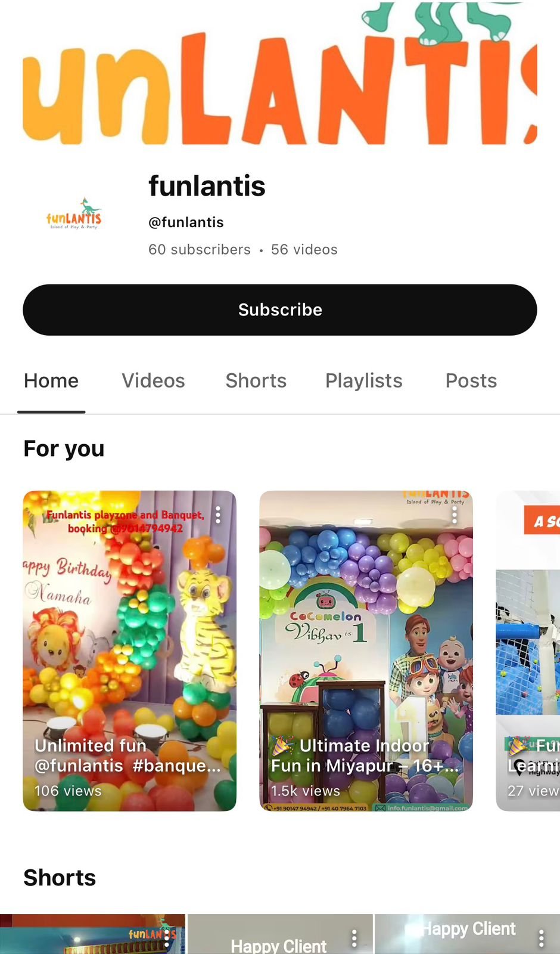
Task: Open options for first Shorts video
Action: tap(167, 938)
